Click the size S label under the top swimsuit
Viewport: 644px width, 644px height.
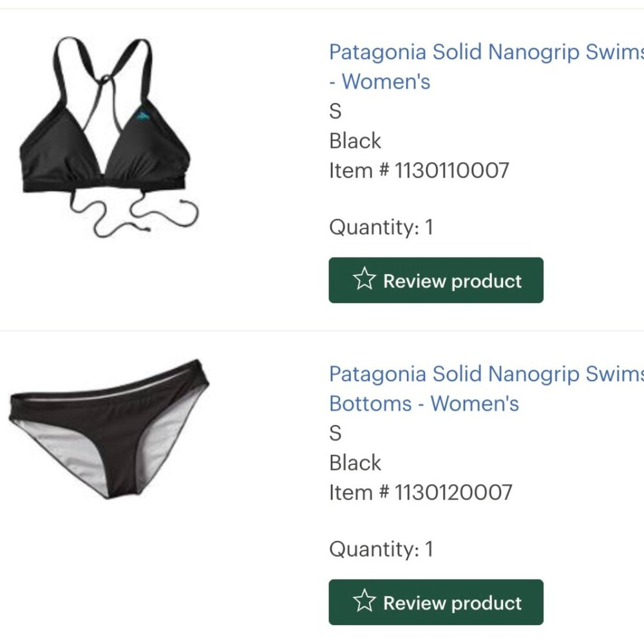tap(334, 111)
